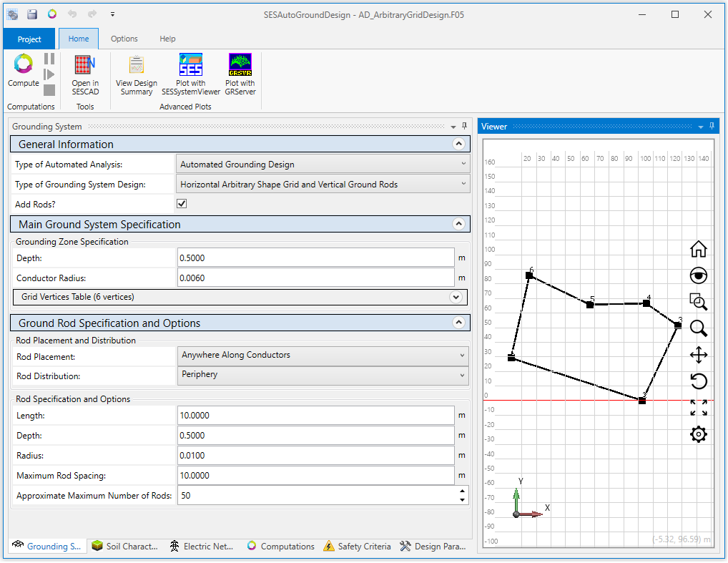Increase the Approximate Maximum Number of Rods
728x563 pixels.
462,491
